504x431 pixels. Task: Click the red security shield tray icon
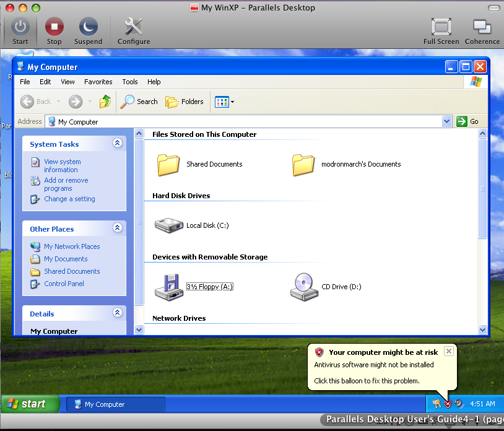pos(448,404)
